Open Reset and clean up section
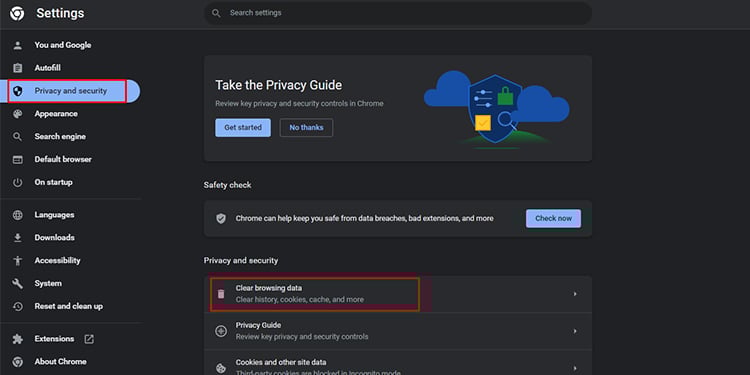 click(x=70, y=307)
